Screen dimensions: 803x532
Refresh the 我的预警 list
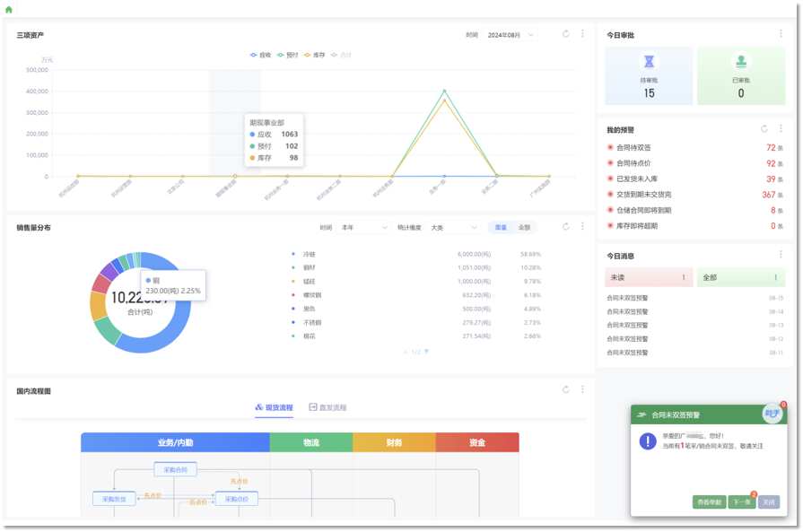[764, 129]
